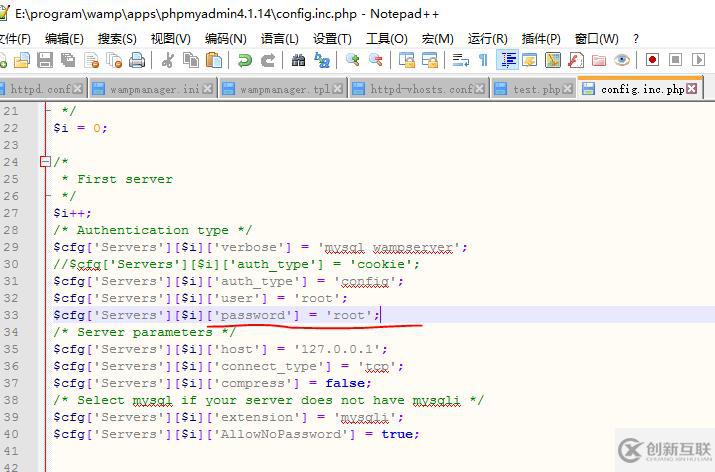
Task: Open the 编辑(E) menu
Action: coord(64,39)
